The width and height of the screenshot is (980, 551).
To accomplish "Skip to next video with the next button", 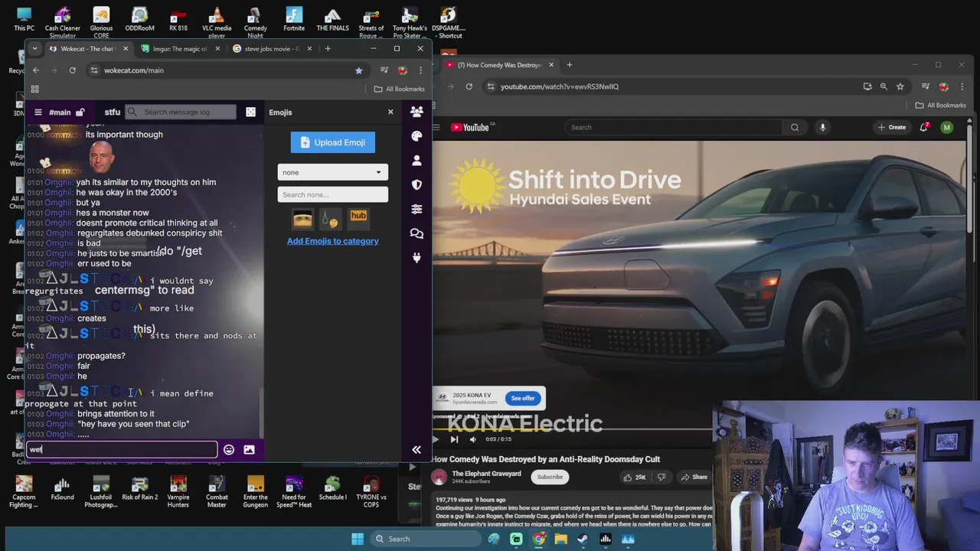I will tap(454, 439).
